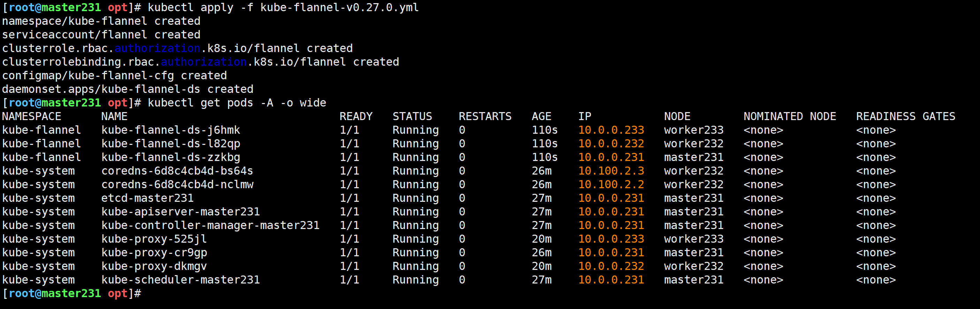
Task: Click IP 10.0.0.232 in kube-proxy-dkmgv row
Action: click(611, 266)
